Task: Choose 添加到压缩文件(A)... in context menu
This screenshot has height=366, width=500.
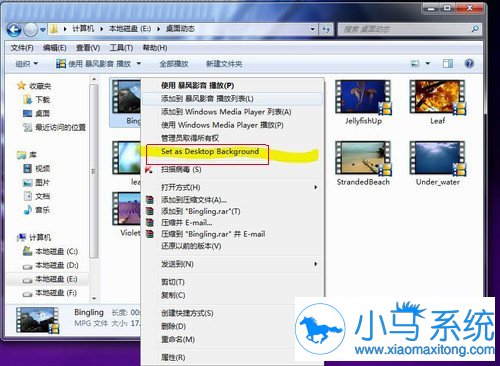Action: 233,200
